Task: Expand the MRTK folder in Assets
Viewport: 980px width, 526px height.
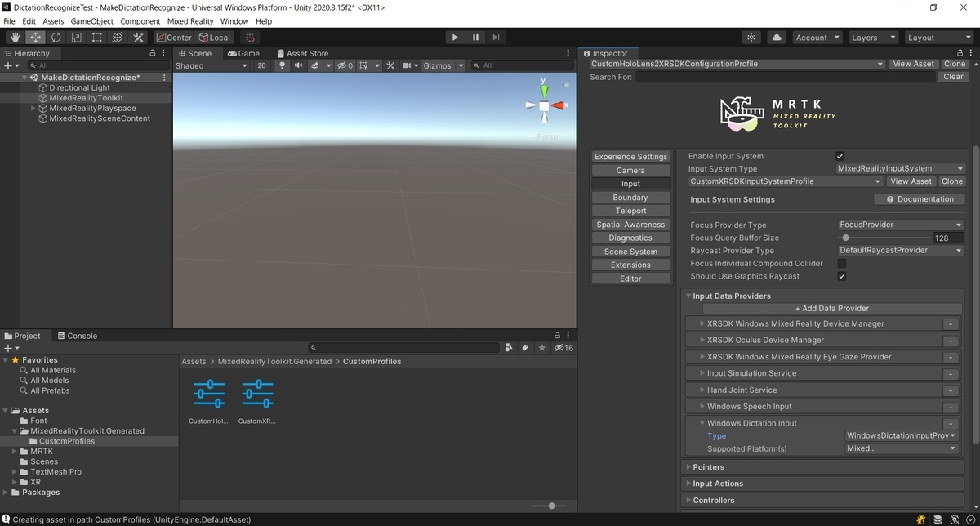Action: (15, 451)
